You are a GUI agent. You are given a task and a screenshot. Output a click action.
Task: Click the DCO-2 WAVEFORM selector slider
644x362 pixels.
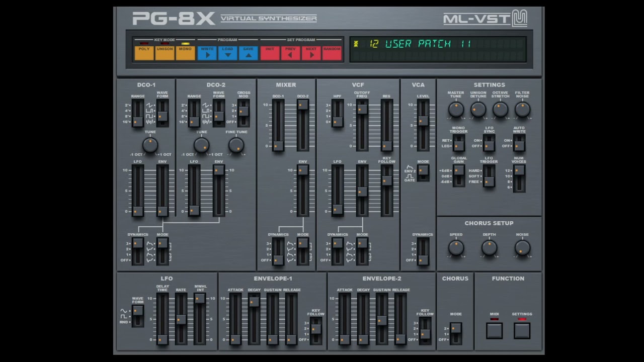coord(218,113)
